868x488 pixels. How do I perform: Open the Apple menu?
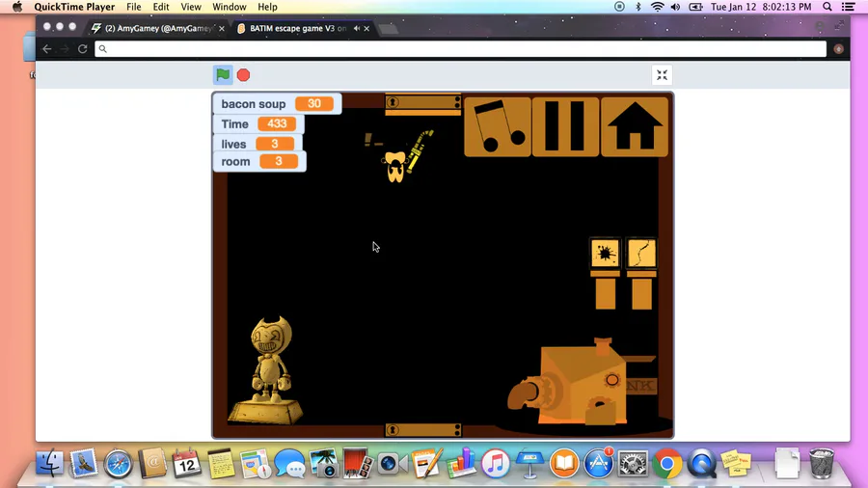pyautogui.click(x=17, y=7)
